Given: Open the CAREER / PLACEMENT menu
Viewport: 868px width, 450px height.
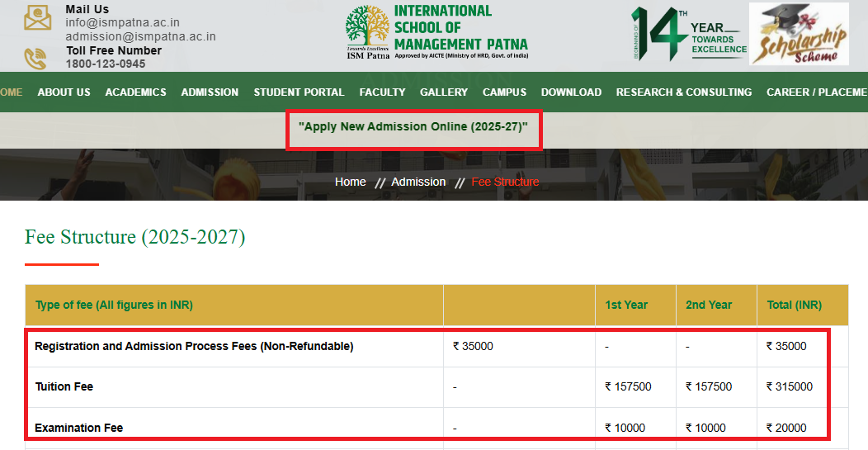Looking at the screenshot, I should [x=817, y=92].
